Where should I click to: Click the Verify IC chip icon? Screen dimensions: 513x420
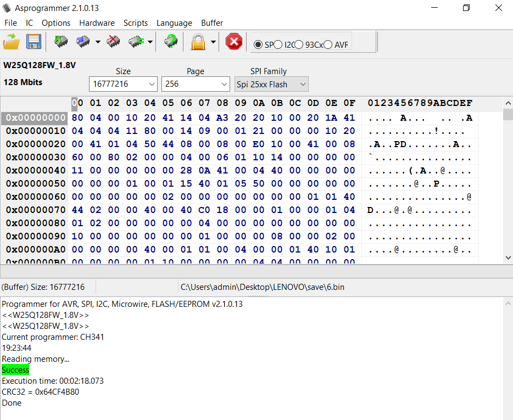[x=135, y=42]
